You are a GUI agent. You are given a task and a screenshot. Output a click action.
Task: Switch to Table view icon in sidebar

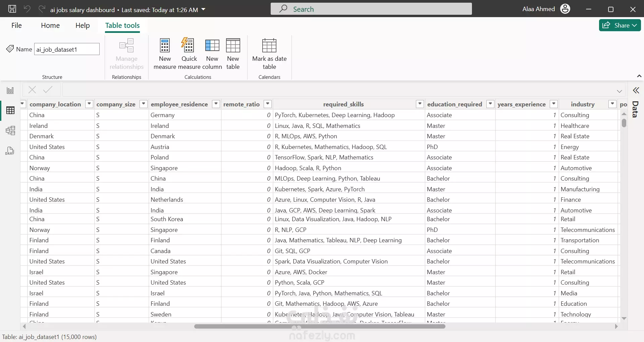[10, 110]
